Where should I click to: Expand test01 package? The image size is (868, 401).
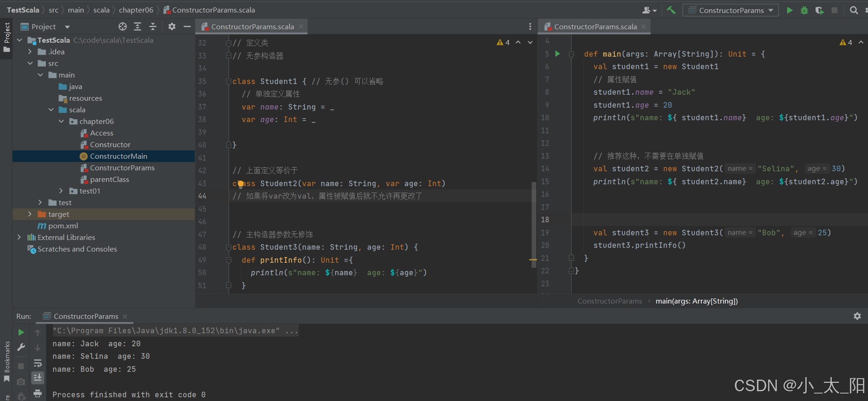[x=61, y=191]
